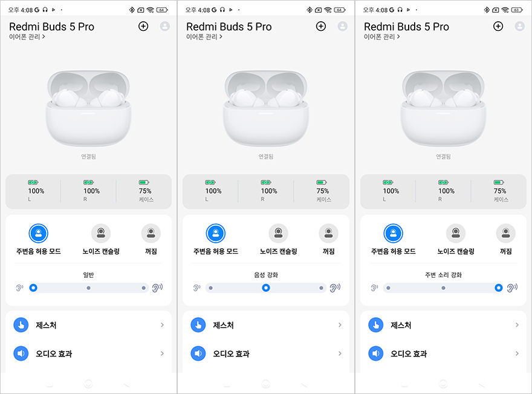Open the 오디오 효과 menu on the 주변 소리 강화 screen
The height and width of the screenshot is (394, 532).
[x=444, y=353]
